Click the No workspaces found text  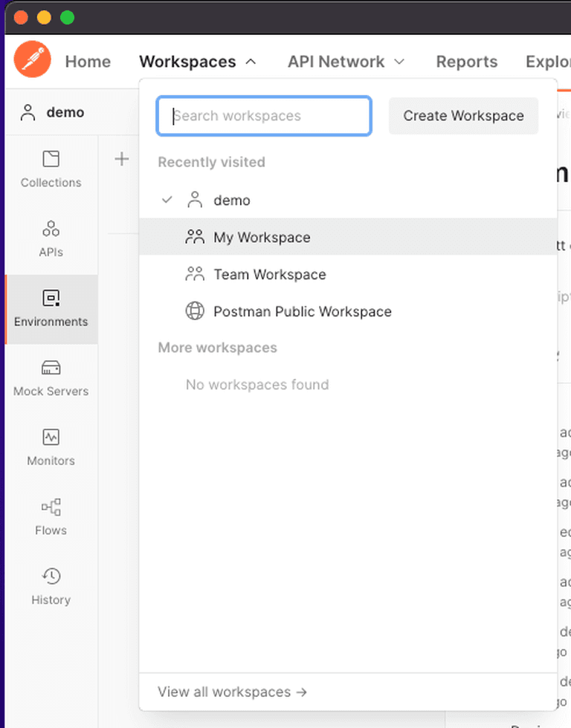click(257, 385)
